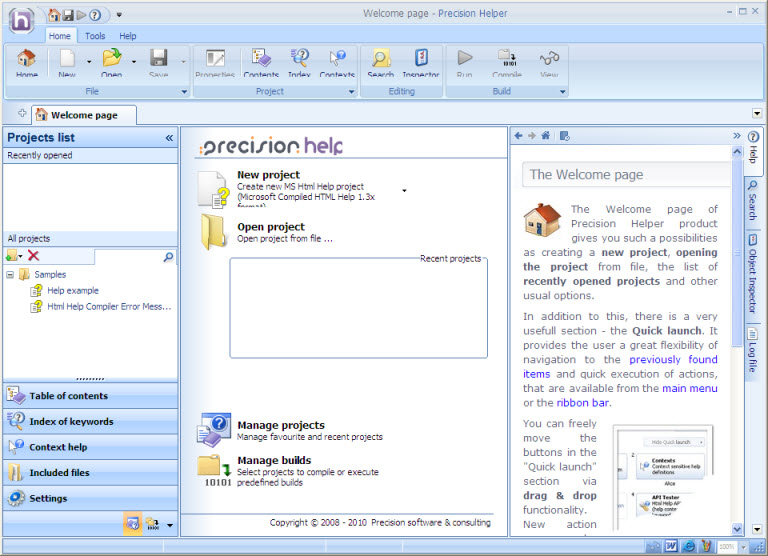Collapse the Samples tree node

pyautogui.click(x=10, y=274)
